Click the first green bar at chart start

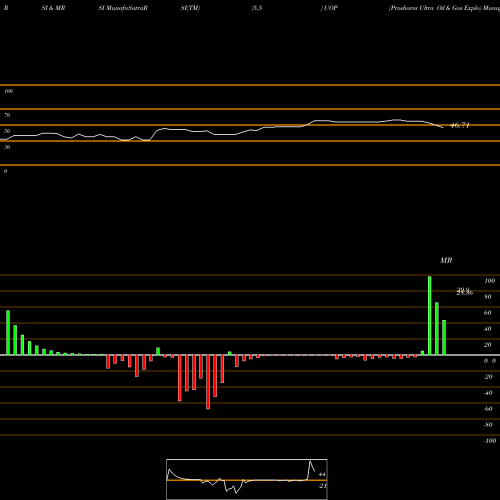pyautogui.click(x=8, y=333)
